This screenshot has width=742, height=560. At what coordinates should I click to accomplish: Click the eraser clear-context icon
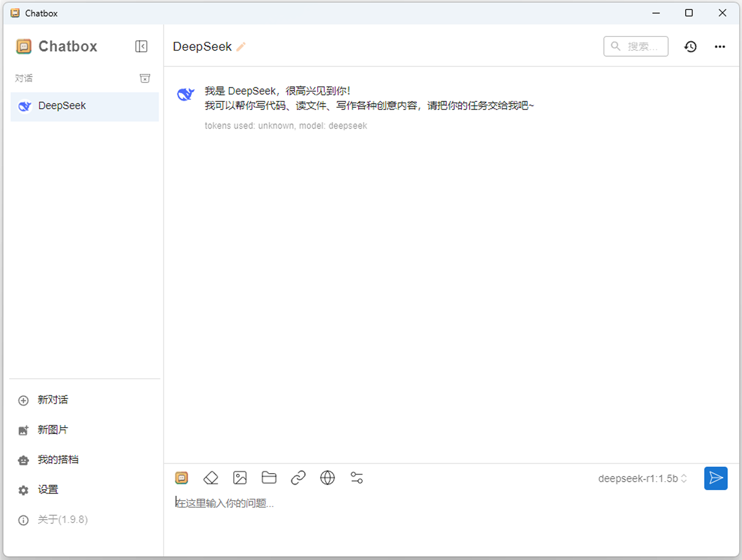[211, 478]
